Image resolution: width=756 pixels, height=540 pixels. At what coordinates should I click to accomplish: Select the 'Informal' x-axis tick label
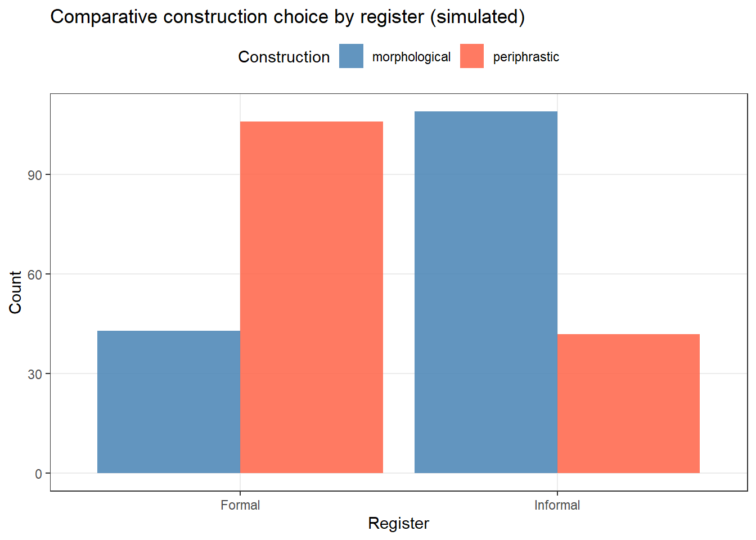(x=557, y=505)
